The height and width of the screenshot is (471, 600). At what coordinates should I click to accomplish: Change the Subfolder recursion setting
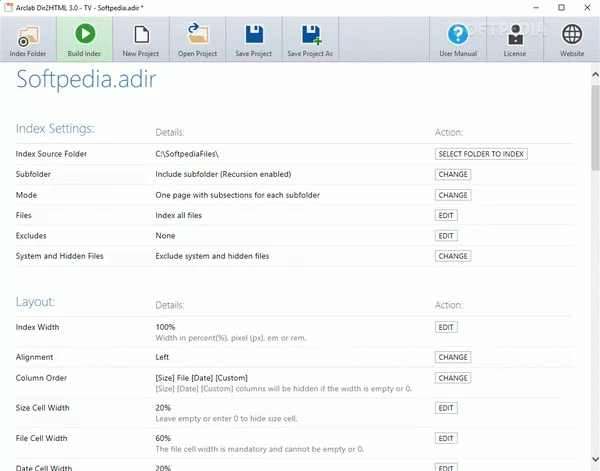pos(452,174)
